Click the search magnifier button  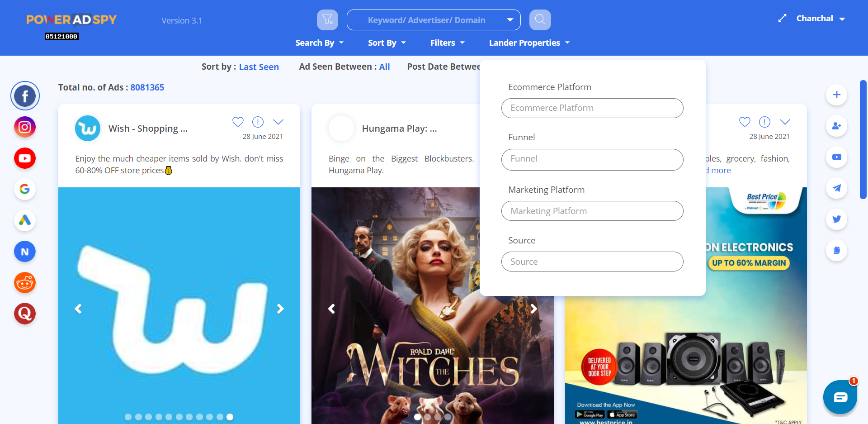(x=540, y=20)
